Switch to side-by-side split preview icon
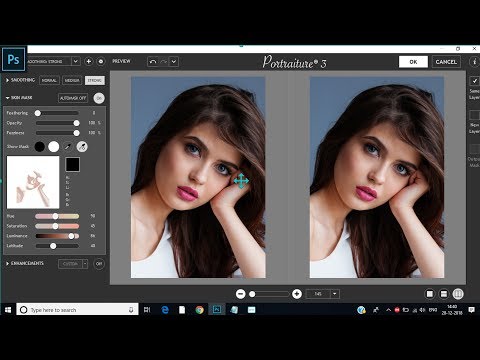The height and width of the screenshot is (360, 480). pyautogui.click(x=458, y=294)
